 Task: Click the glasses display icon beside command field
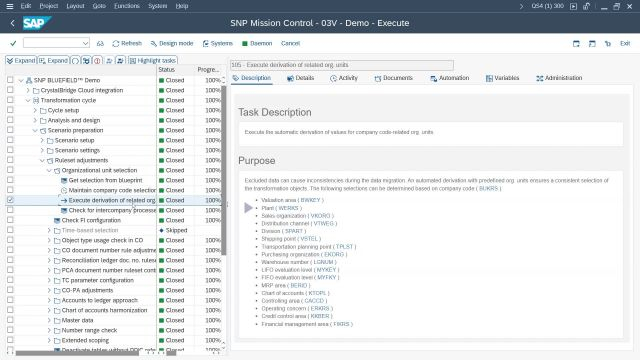tap(100, 43)
